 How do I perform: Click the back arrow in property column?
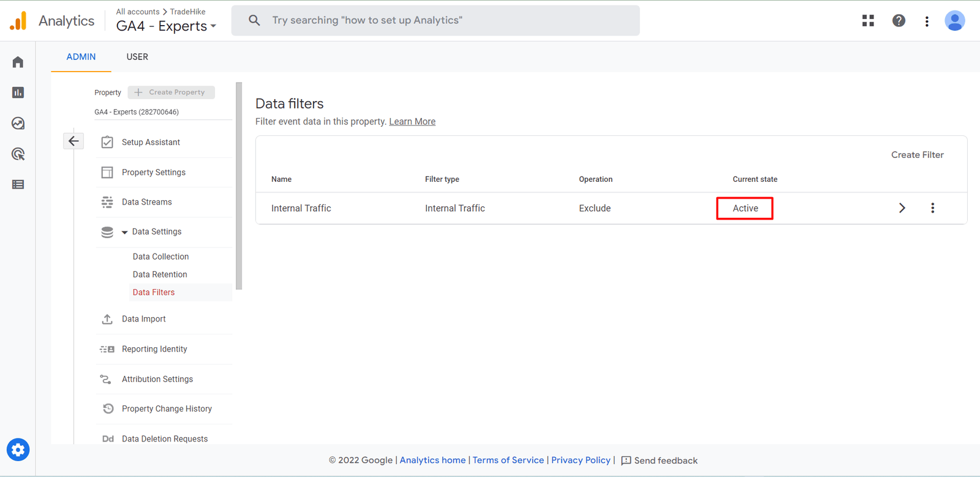pyautogui.click(x=73, y=141)
